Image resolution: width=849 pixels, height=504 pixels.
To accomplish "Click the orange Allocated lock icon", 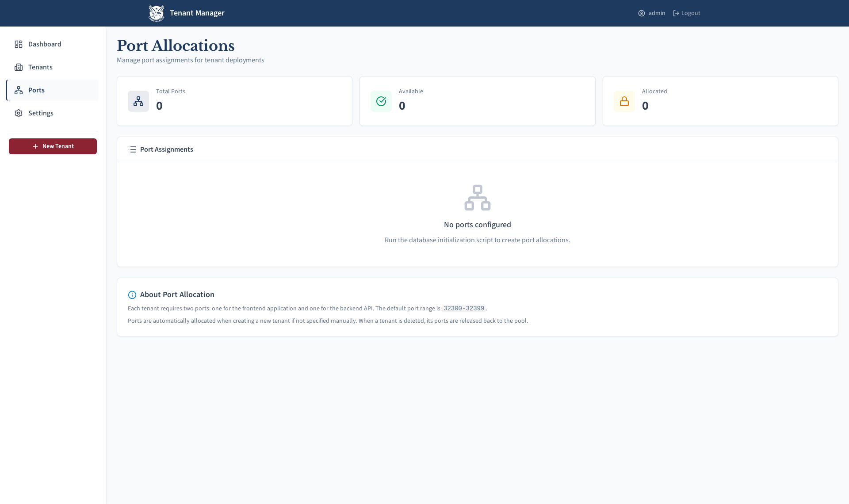I will (624, 101).
